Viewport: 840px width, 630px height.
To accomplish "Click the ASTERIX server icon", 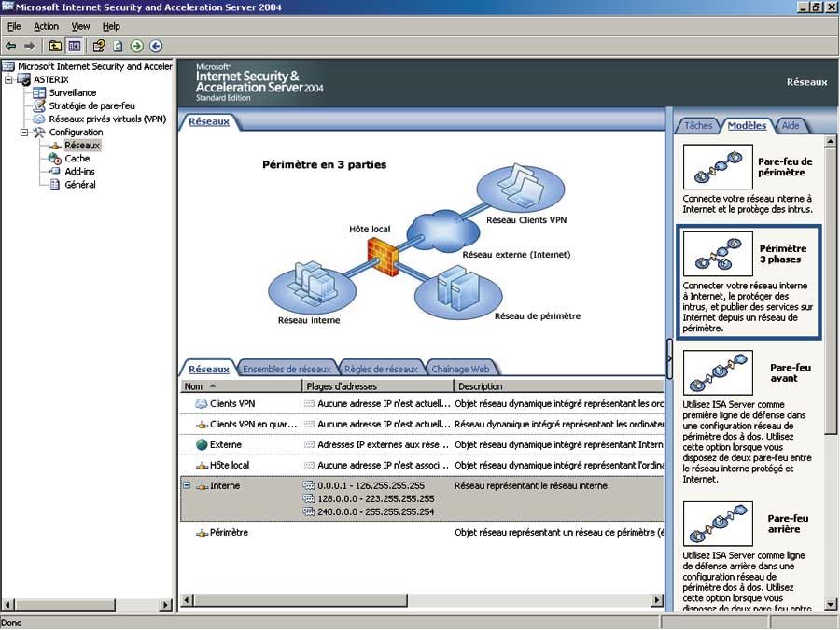I will point(23,79).
